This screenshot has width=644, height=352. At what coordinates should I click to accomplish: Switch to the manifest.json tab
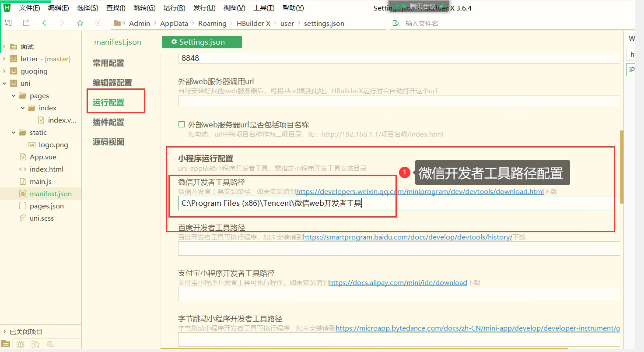click(x=118, y=42)
